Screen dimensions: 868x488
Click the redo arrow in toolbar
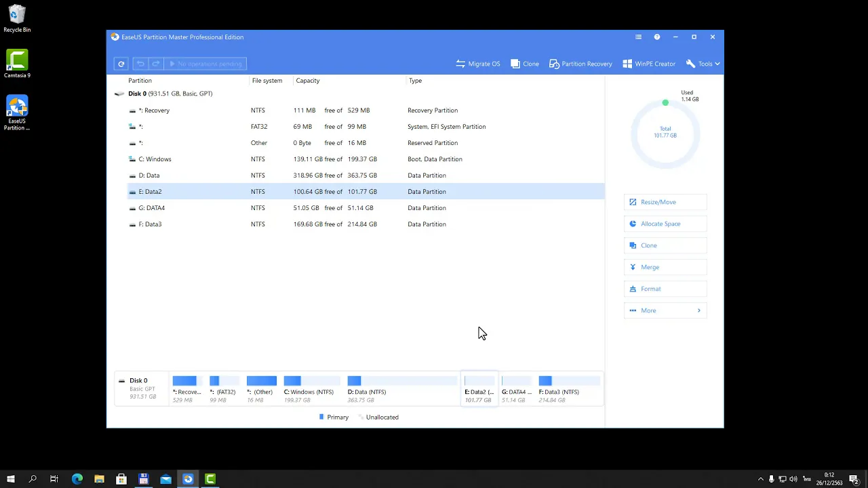point(156,64)
